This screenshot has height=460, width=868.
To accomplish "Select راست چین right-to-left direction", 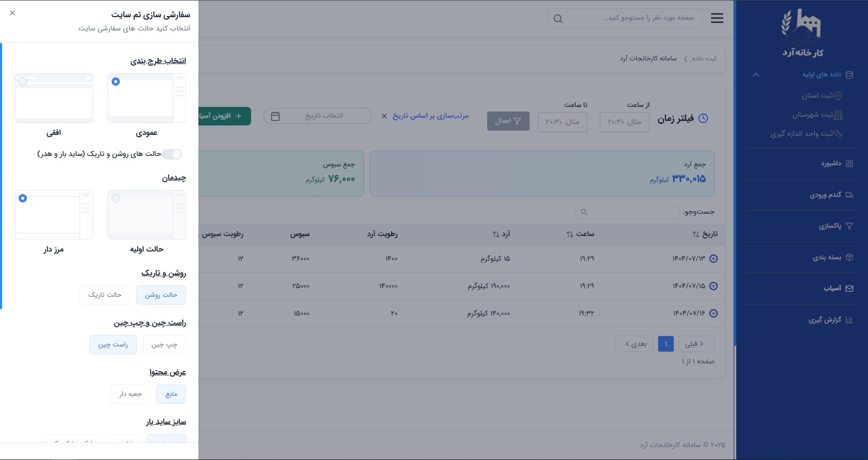I will pyautogui.click(x=113, y=344).
